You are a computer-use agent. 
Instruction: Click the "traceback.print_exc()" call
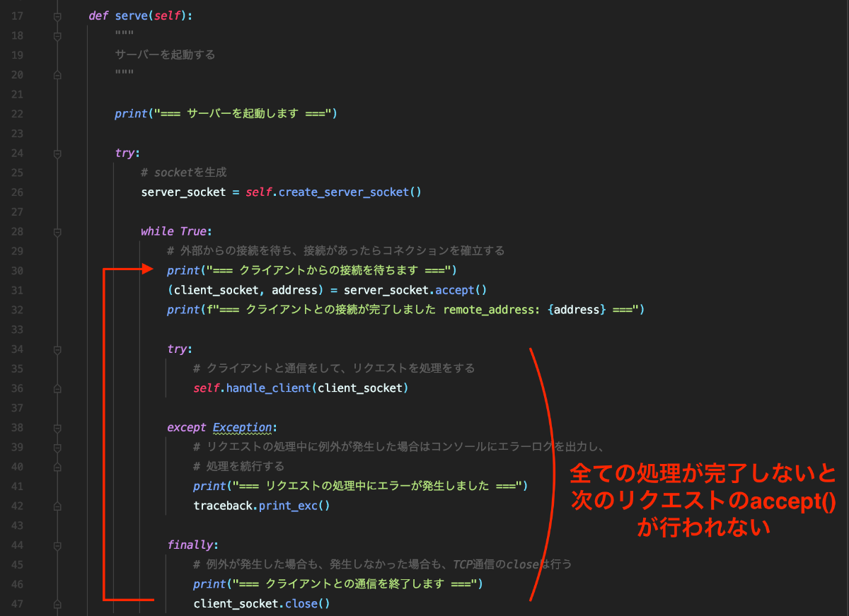pos(262,506)
